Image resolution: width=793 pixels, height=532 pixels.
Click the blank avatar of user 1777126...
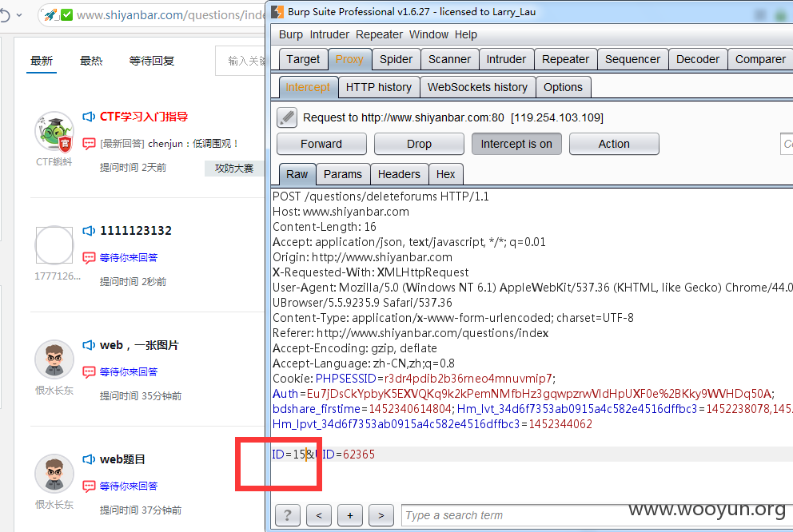click(x=54, y=245)
